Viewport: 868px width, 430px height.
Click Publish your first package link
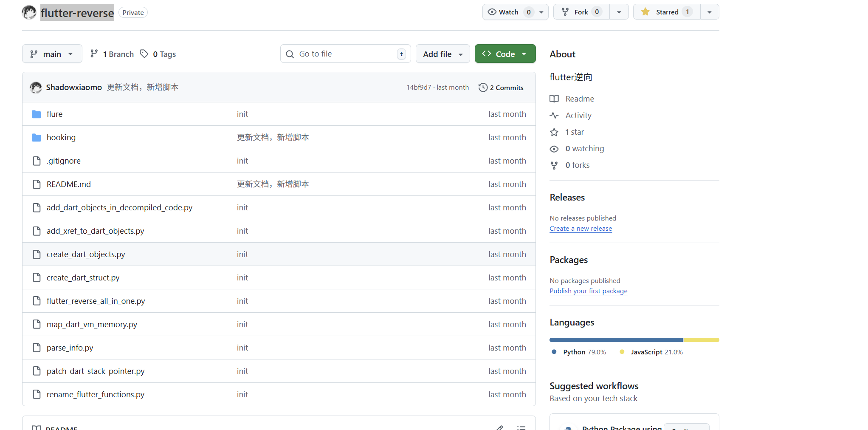point(589,291)
